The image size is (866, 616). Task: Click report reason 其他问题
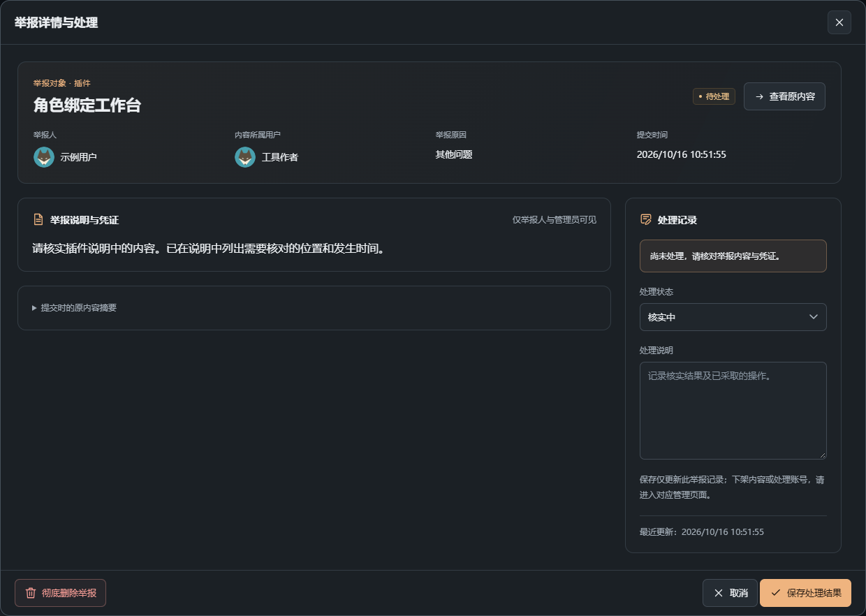(454, 154)
